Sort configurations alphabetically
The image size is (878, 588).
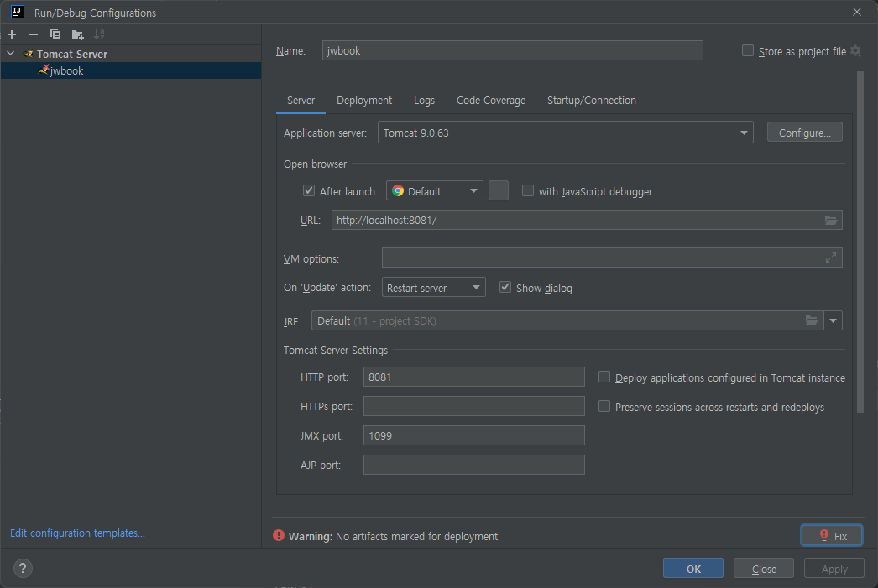coord(99,34)
